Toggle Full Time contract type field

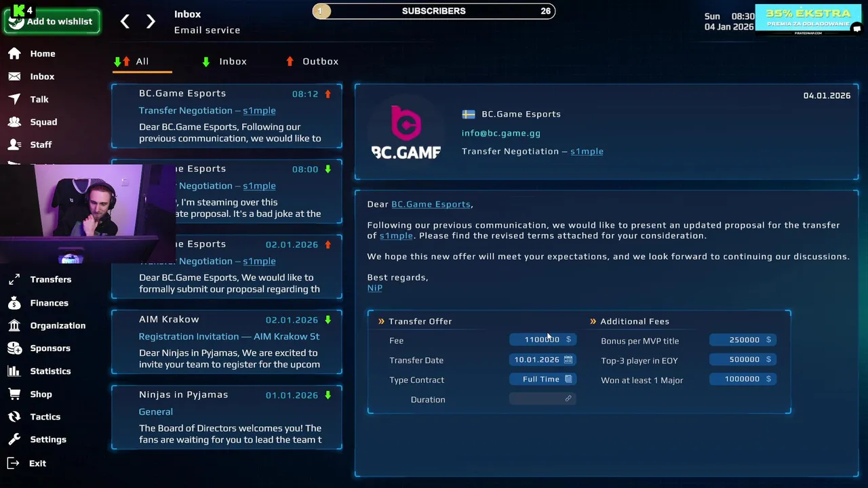click(x=542, y=379)
